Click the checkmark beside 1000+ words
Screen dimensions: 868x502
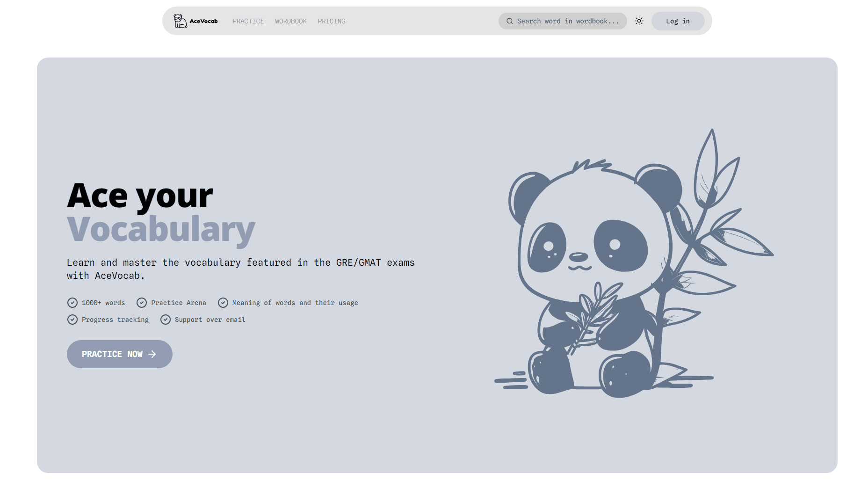click(72, 303)
